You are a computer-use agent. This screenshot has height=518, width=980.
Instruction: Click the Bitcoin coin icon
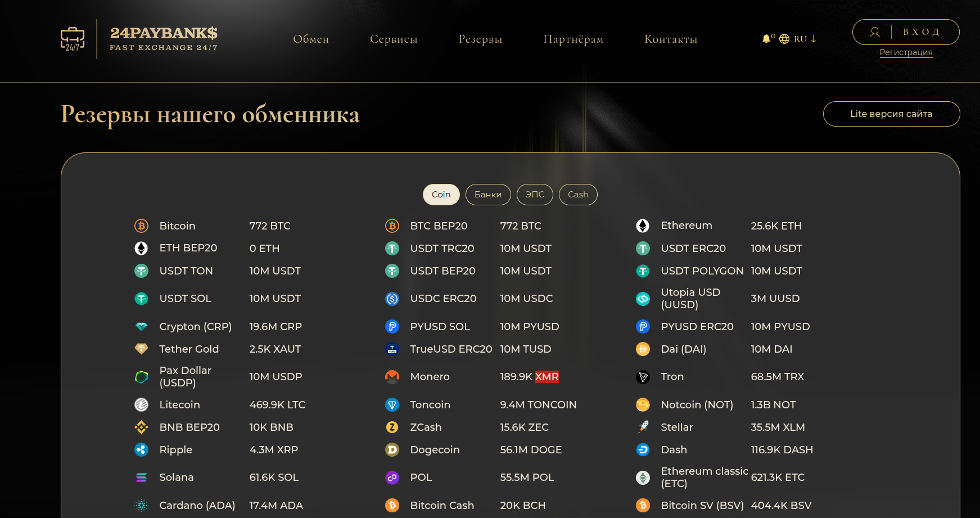(141, 226)
